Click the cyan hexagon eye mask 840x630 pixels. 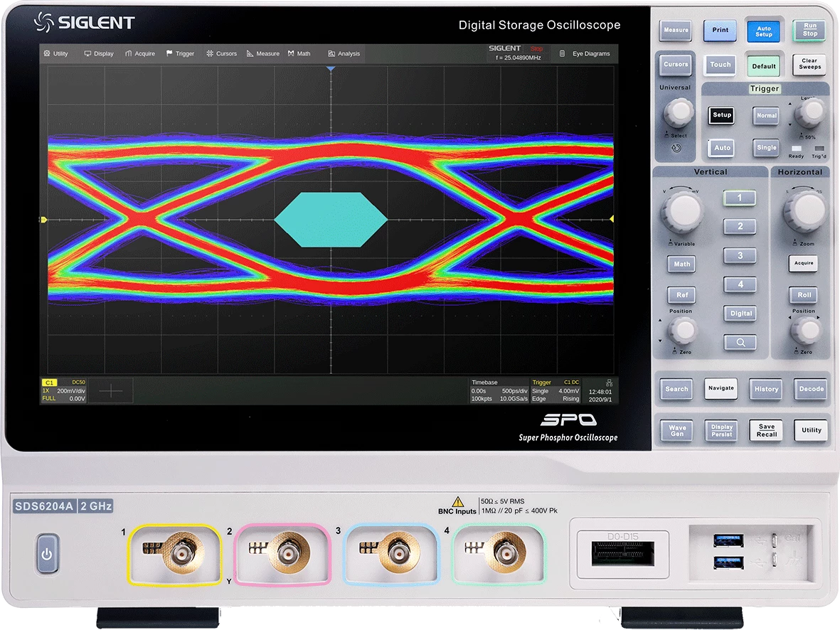(331, 220)
